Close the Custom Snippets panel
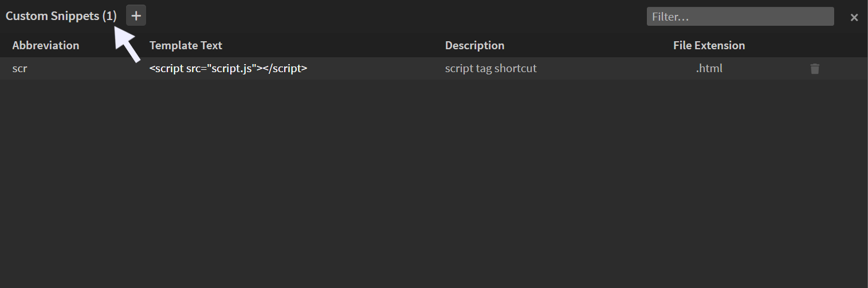 click(x=854, y=17)
